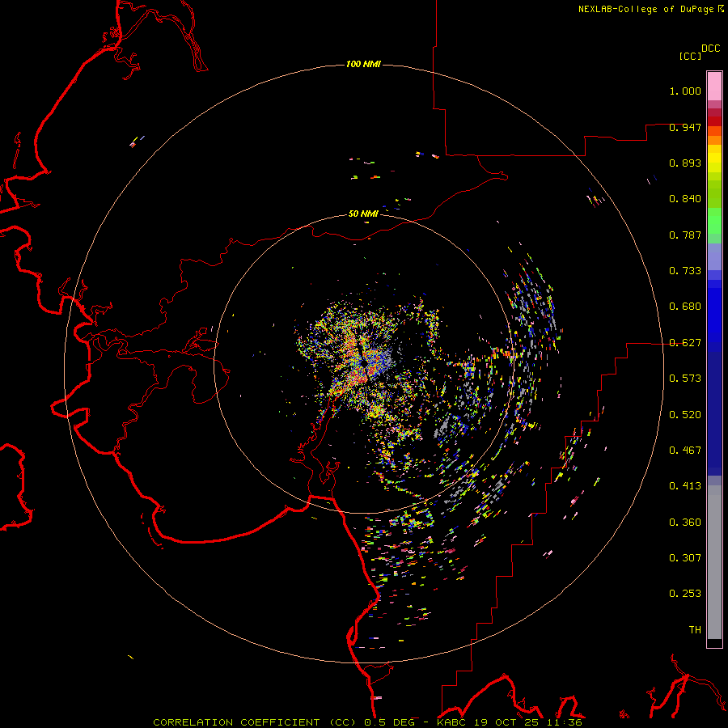Select the 0.520 color scale value
The image size is (728, 728).
685,415
